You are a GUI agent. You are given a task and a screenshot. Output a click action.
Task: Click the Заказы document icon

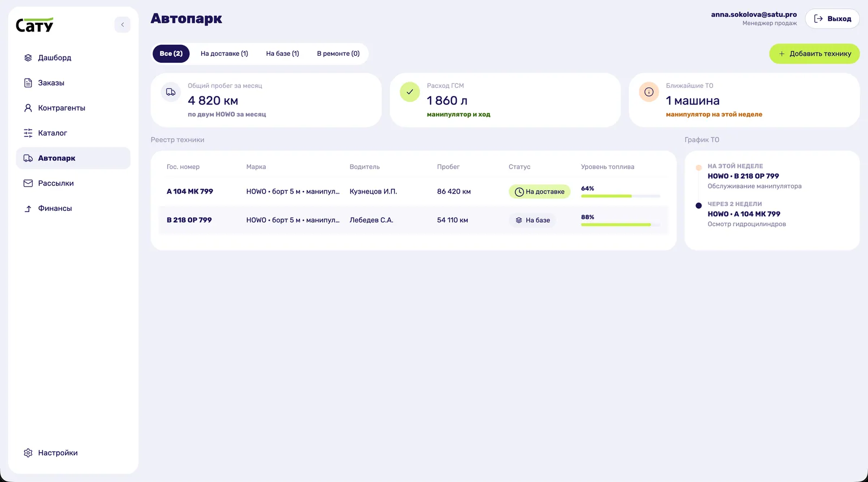[x=28, y=83]
